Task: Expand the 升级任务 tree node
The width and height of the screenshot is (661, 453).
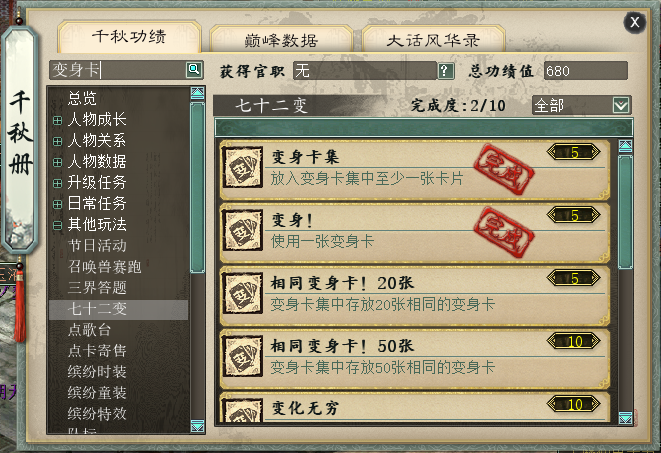Action: (x=58, y=183)
